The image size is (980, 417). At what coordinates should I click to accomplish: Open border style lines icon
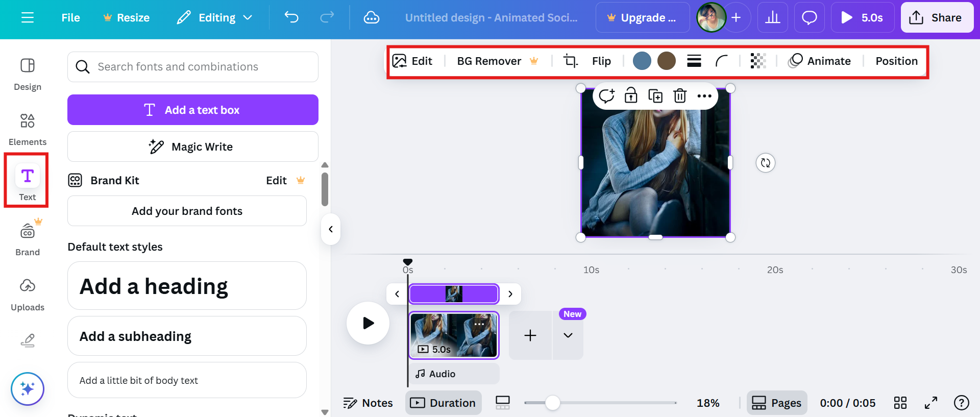694,61
